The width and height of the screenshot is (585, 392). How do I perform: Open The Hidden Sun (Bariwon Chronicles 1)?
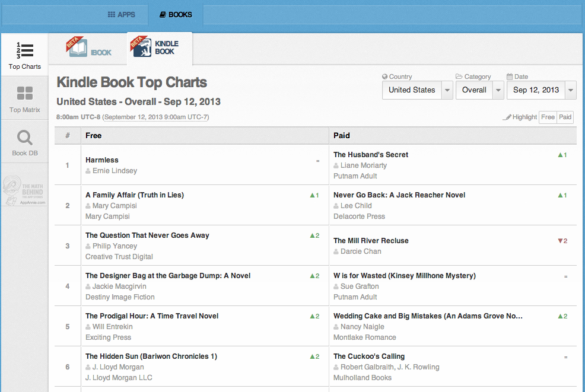[x=151, y=356]
